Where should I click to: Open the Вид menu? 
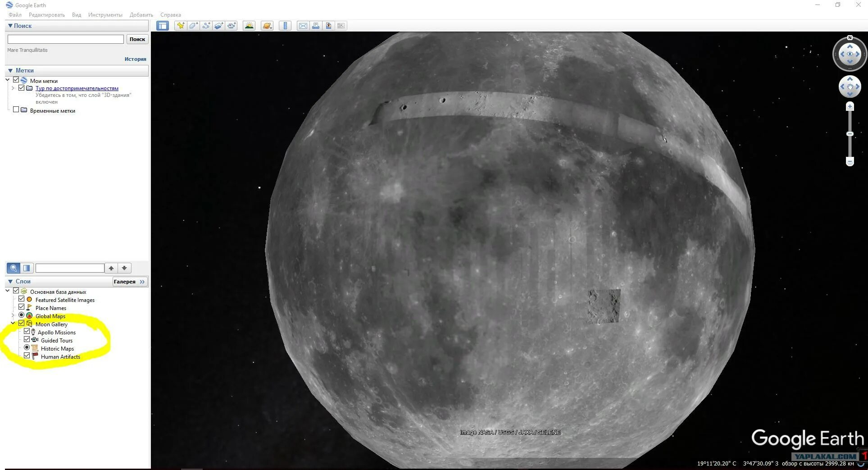point(77,15)
